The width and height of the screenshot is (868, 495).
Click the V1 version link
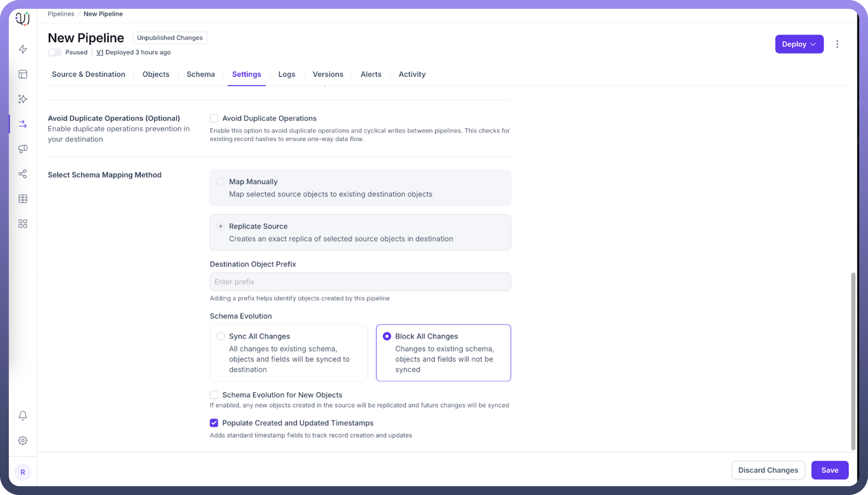point(100,52)
